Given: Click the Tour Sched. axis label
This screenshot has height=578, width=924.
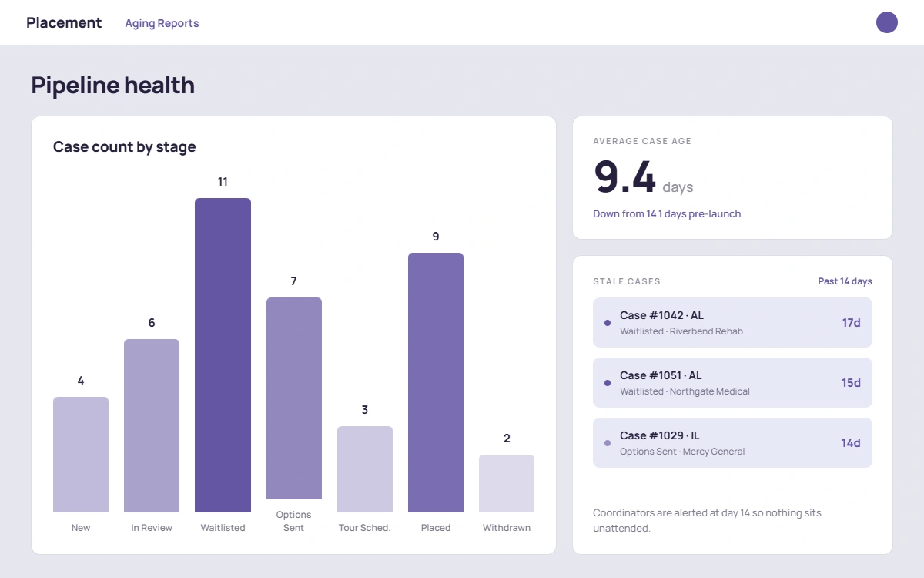Looking at the screenshot, I should coord(365,528).
